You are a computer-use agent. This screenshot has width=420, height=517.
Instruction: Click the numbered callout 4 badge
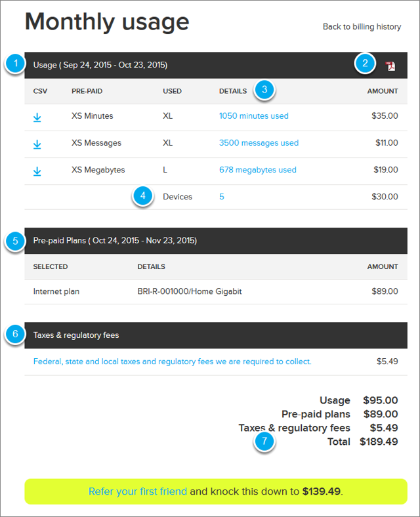click(143, 196)
